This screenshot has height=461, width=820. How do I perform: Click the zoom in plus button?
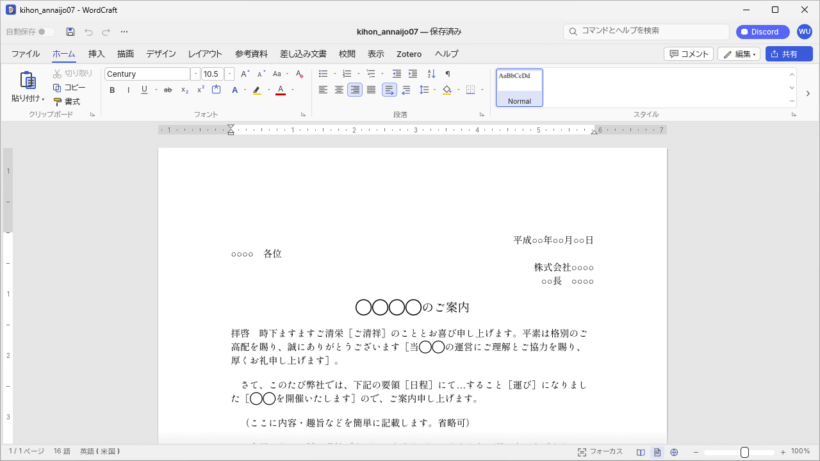point(783,452)
